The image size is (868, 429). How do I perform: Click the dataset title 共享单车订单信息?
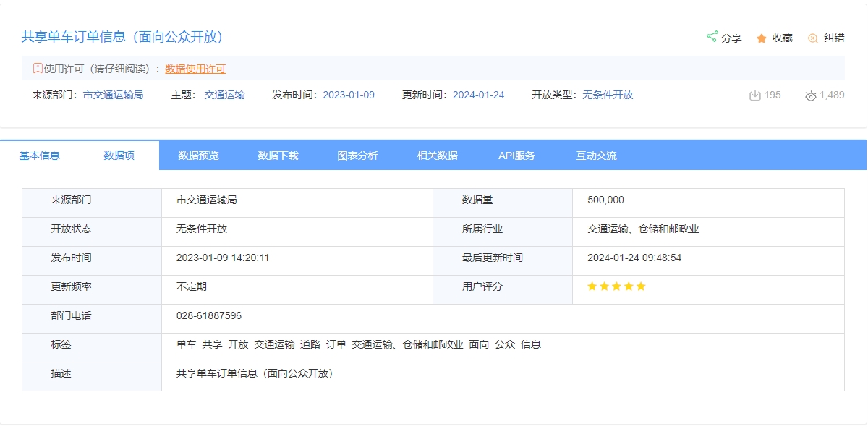click(122, 37)
